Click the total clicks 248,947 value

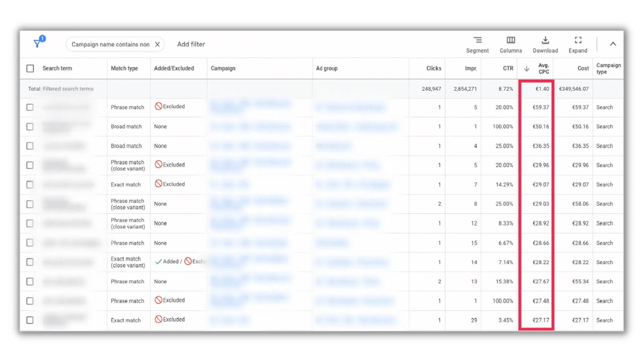pos(431,89)
